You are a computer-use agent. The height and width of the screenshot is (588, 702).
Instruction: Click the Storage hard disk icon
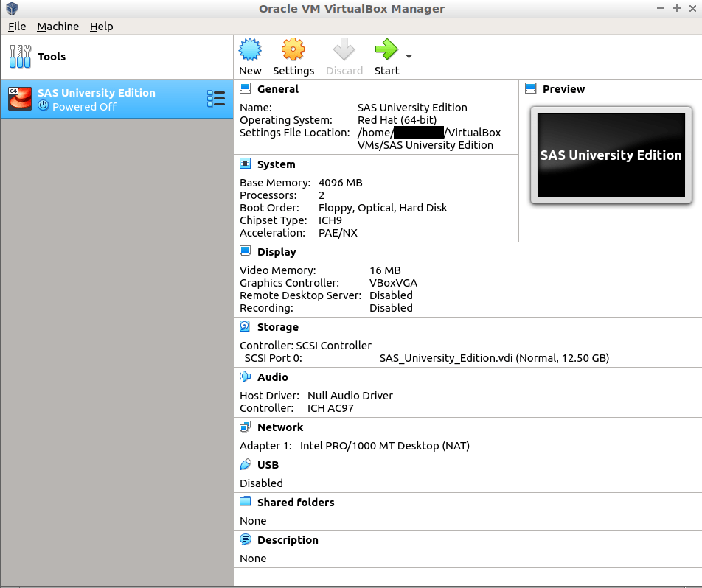[x=246, y=326]
